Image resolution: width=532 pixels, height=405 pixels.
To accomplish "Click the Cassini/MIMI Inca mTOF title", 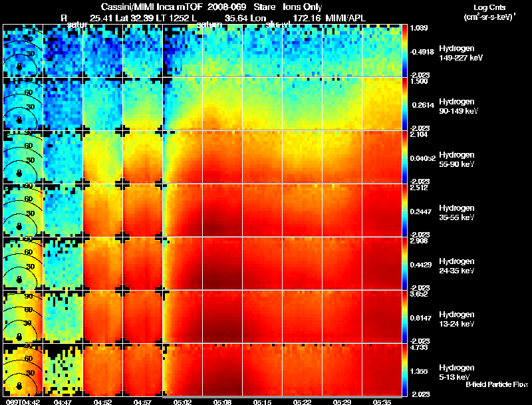I will (152, 7).
